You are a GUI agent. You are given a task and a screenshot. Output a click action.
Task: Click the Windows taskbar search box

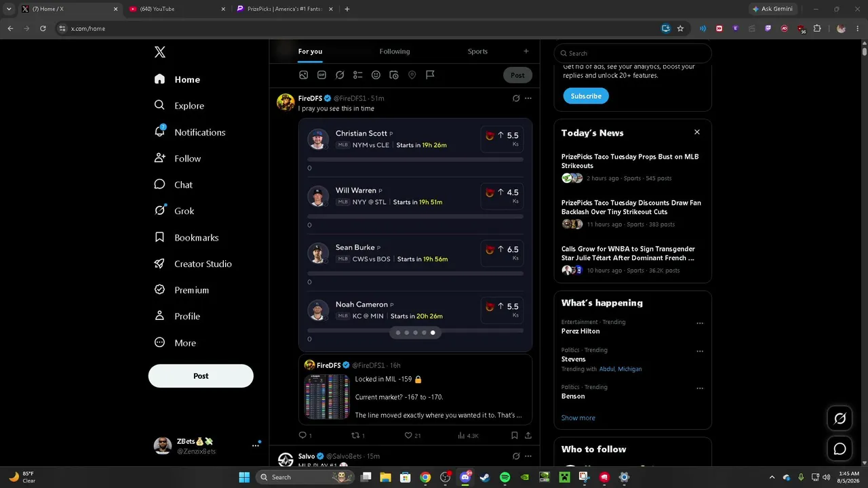tap(304, 477)
